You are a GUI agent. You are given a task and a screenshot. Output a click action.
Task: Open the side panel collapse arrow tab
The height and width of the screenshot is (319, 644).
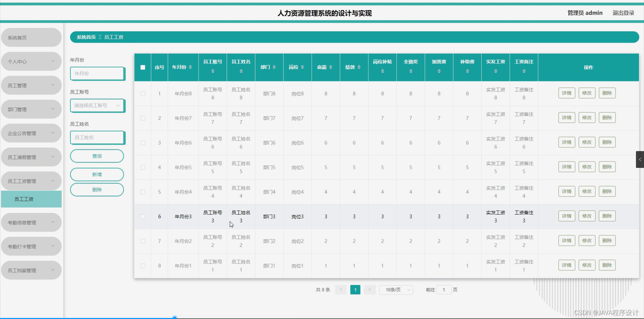coord(640,159)
